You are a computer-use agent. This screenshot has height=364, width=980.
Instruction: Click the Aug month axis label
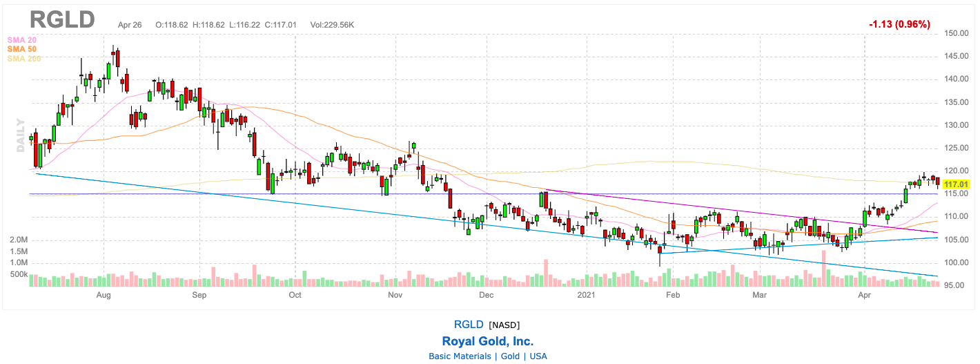point(104,296)
